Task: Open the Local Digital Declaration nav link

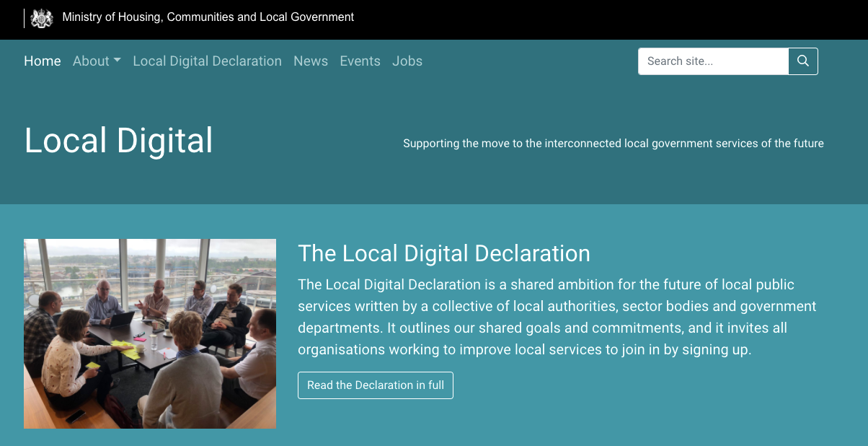Action: (207, 61)
